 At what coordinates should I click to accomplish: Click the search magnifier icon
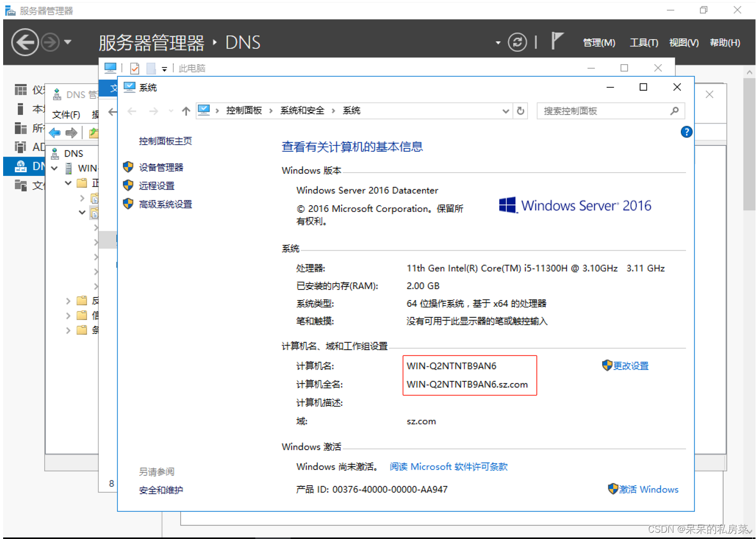click(675, 111)
